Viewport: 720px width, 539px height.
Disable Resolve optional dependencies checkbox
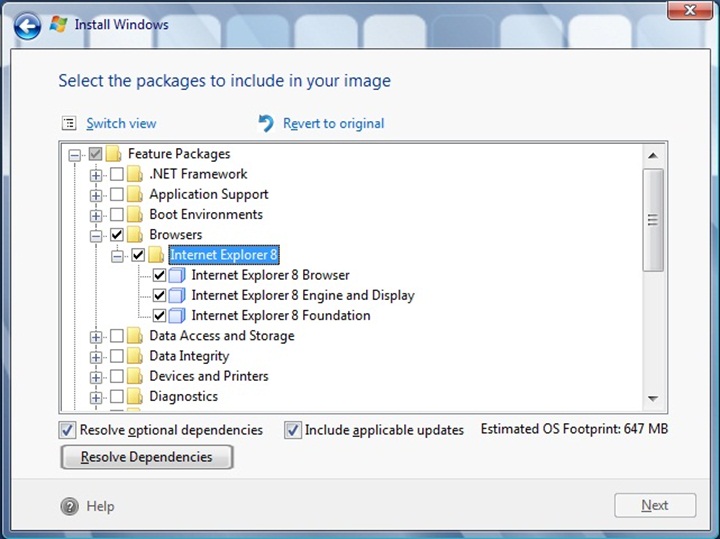(x=67, y=430)
